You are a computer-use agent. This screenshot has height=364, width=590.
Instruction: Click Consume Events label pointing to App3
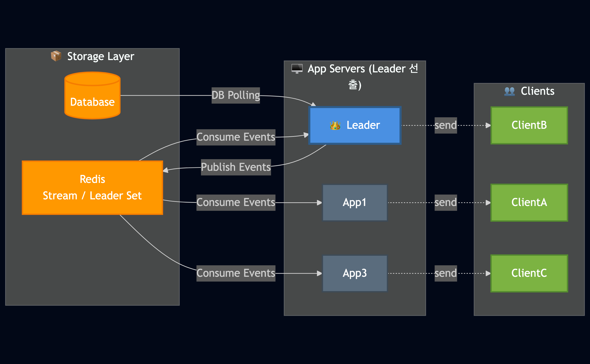pyautogui.click(x=236, y=273)
